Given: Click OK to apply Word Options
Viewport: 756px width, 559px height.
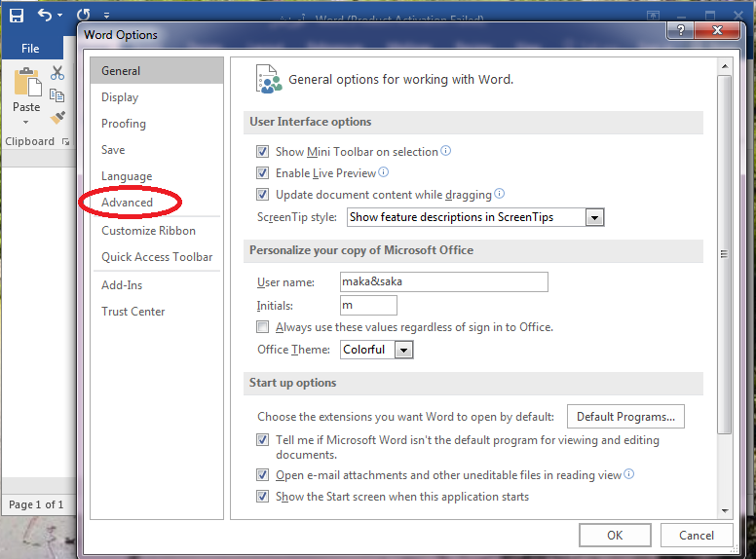Looking at the screenshot, I should coord(615,536).
